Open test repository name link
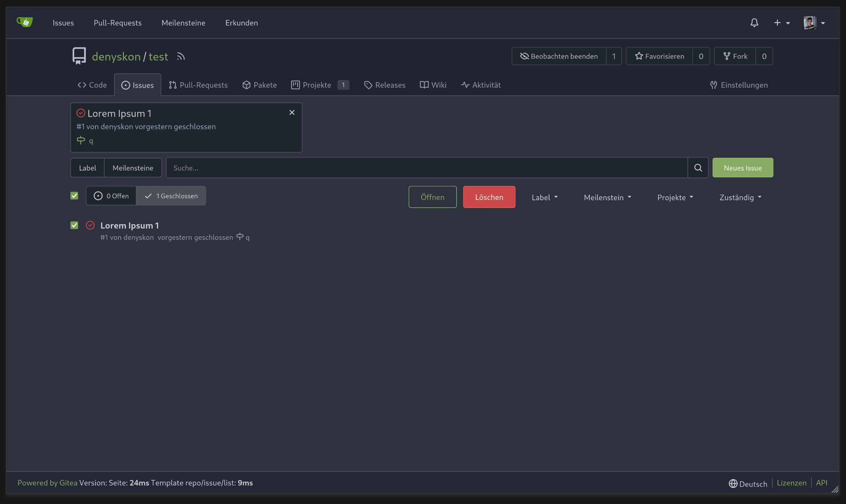The image size is (846, 504). pos(159,56)
